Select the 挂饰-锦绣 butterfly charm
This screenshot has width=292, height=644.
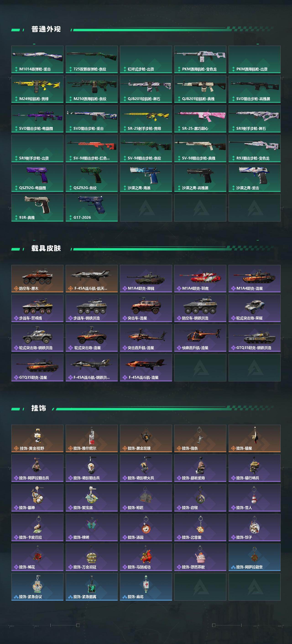[91, 528]
